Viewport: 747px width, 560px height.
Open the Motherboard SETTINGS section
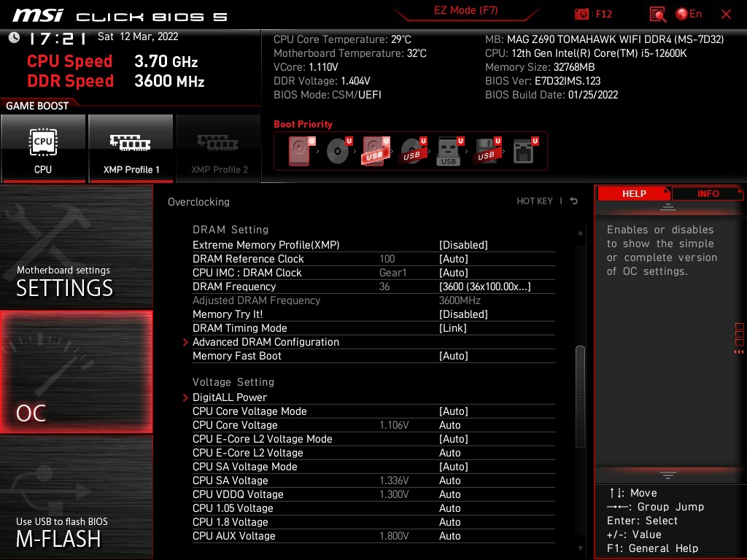coord(76,246)
